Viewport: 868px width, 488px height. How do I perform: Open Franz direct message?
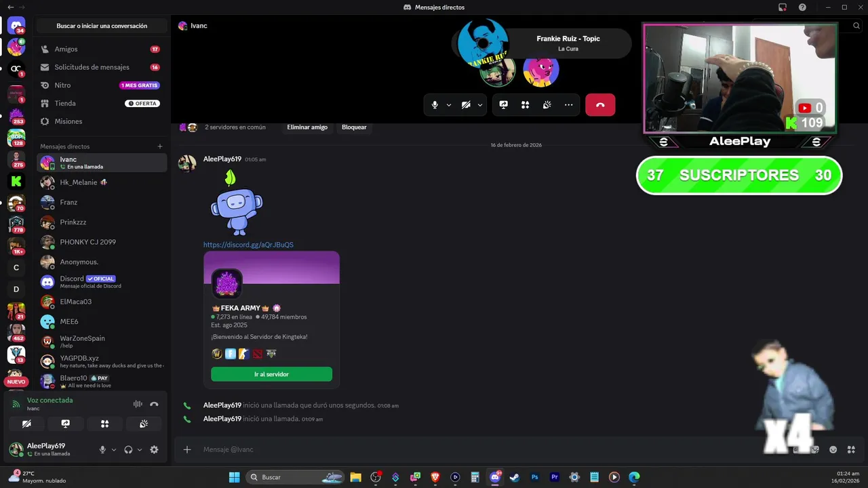click(x=102, y=202)
